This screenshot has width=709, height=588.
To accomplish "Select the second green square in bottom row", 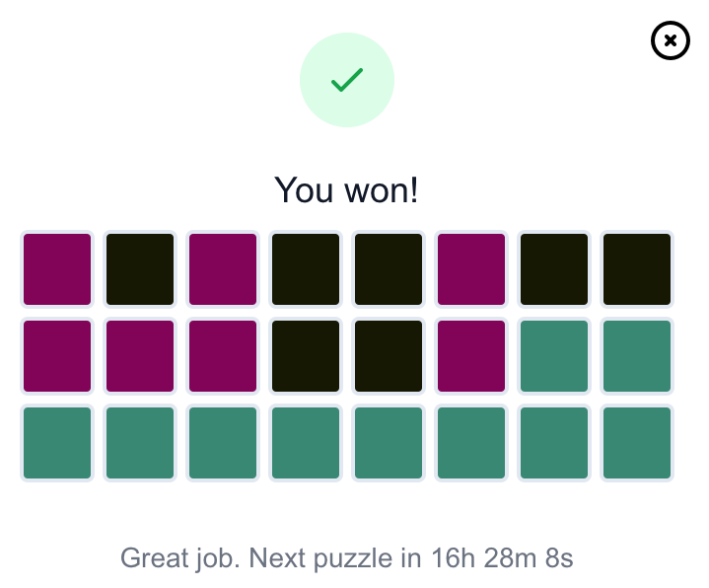I will click(140, 443).
